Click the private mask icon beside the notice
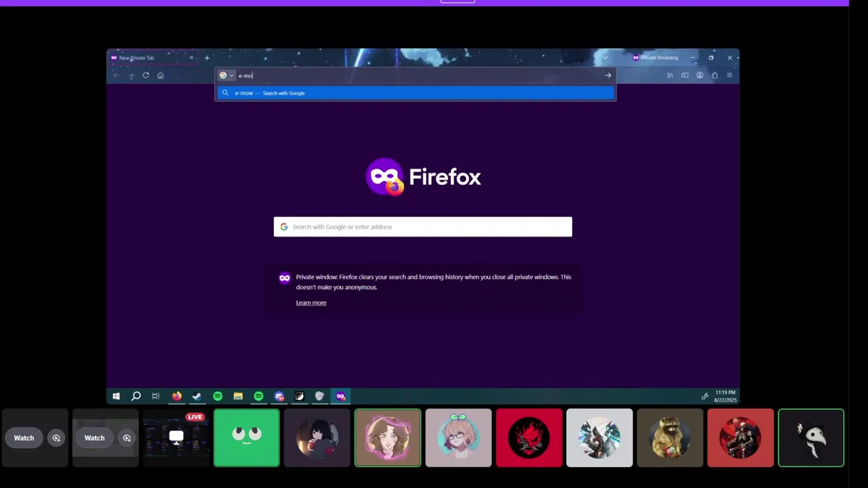Viewport: 868px width, 488px height. pos(285,278)
